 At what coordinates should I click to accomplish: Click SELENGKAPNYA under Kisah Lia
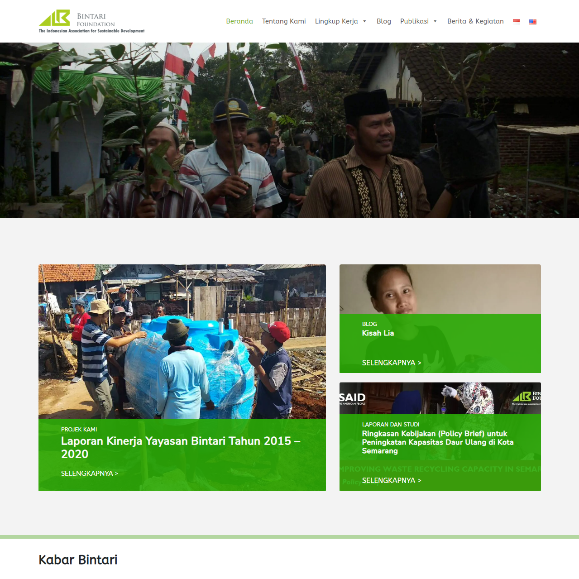coord(391,363)
